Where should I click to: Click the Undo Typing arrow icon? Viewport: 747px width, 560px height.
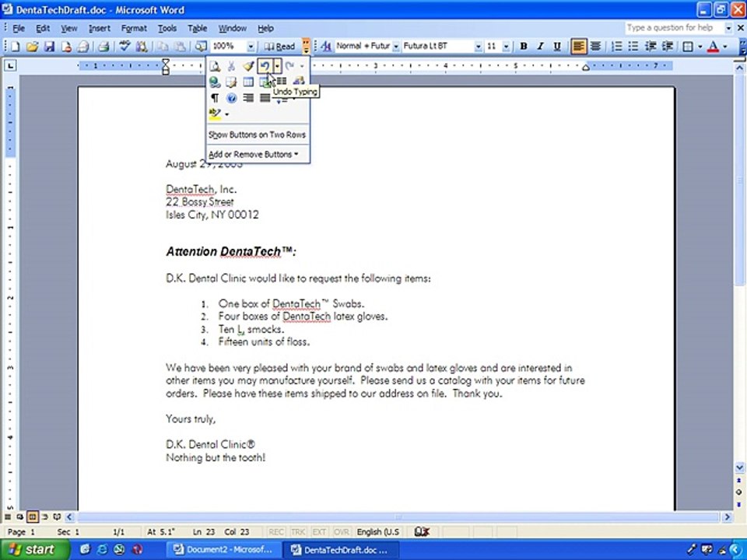265,66
